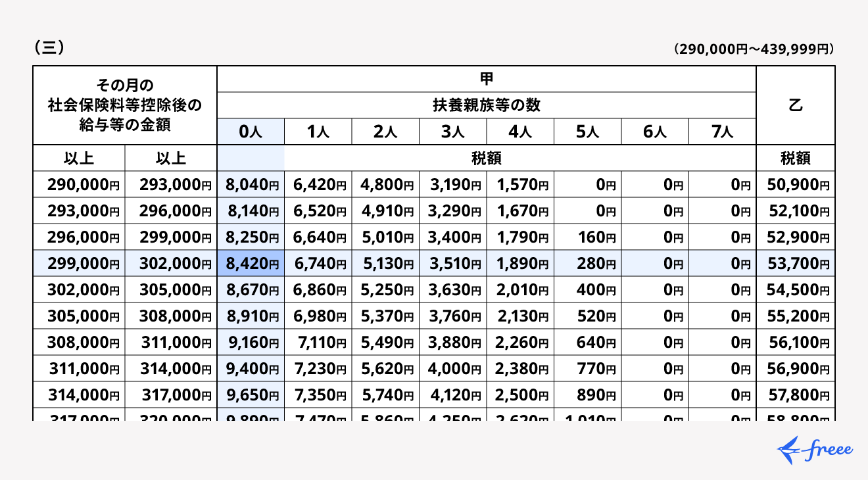Click the 7,110円 cell
868x480 pixels.
click(318, 343)
